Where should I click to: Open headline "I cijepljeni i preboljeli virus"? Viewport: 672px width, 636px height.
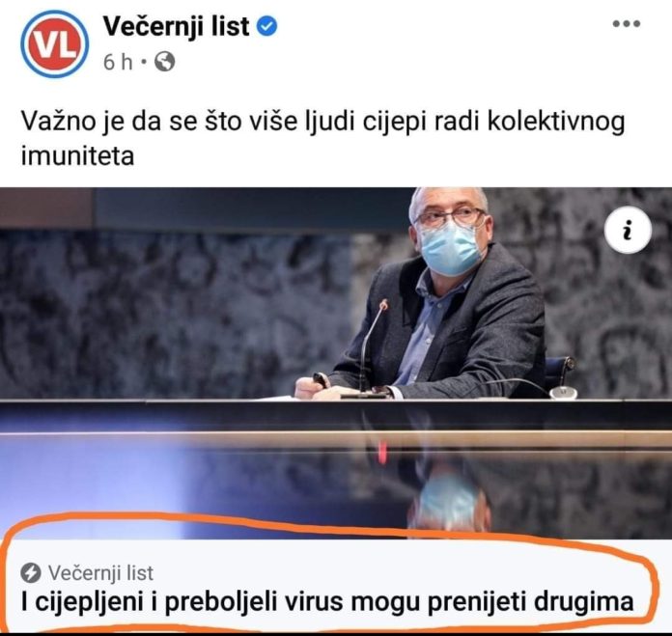[x=327, y=601]
